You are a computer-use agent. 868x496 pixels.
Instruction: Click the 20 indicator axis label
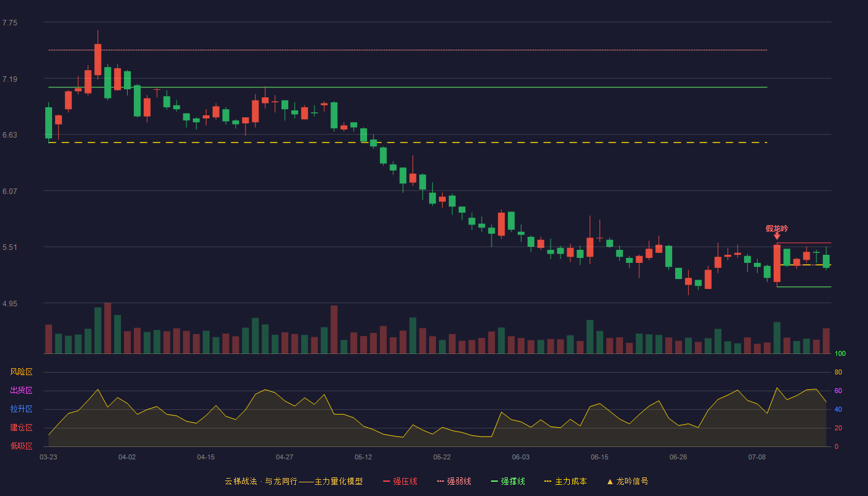(838, 428)
